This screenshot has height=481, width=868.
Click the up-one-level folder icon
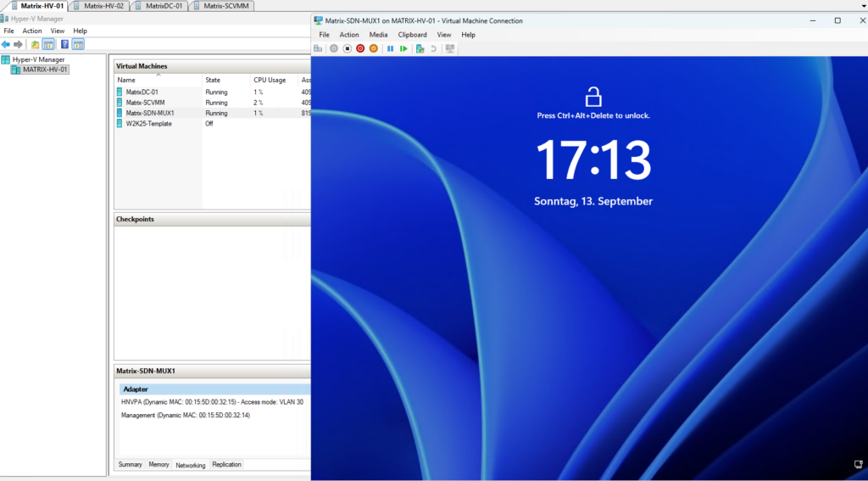coord(35,44)
